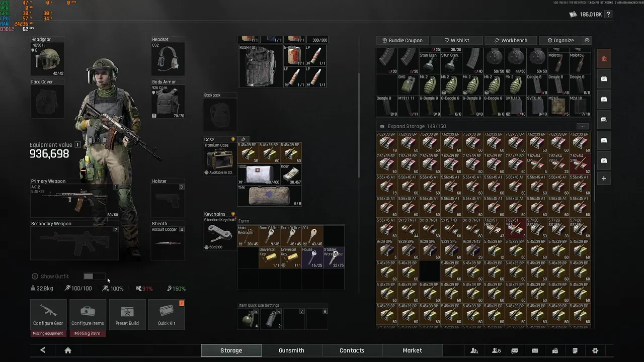Click the Organize storage button

(560, 40)
